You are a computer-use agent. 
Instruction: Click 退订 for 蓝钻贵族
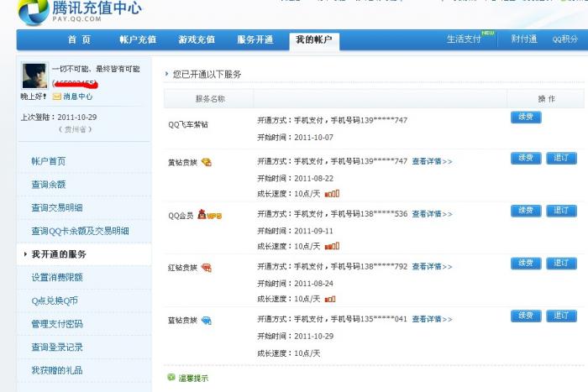tap(561, 316)
